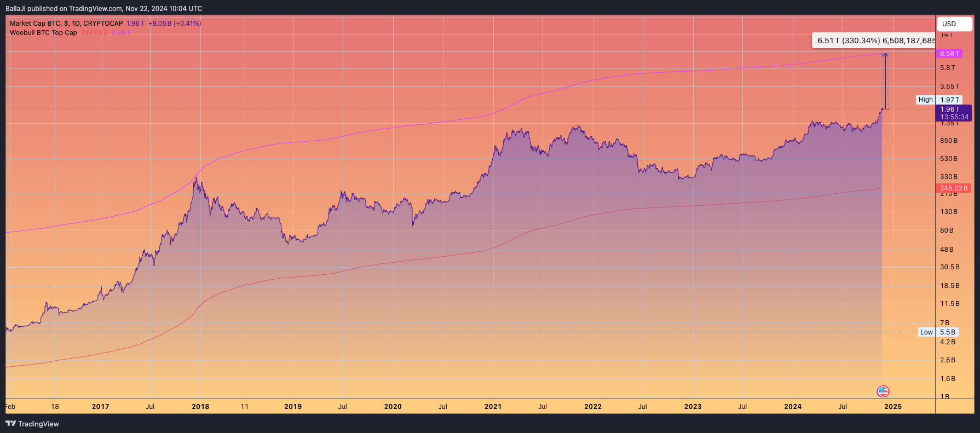Screen dimensions: 980x433
Task: Click the 850 B price axis tick
Action: 949,141
